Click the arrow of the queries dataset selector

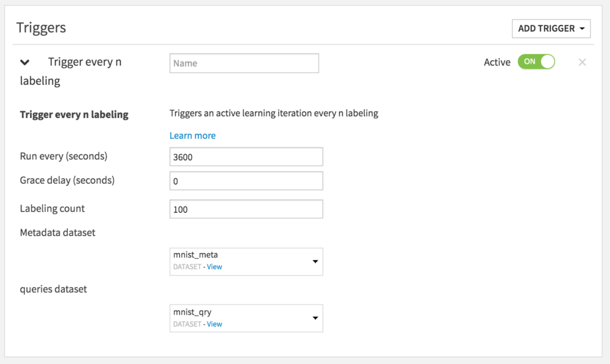point(315,318)
